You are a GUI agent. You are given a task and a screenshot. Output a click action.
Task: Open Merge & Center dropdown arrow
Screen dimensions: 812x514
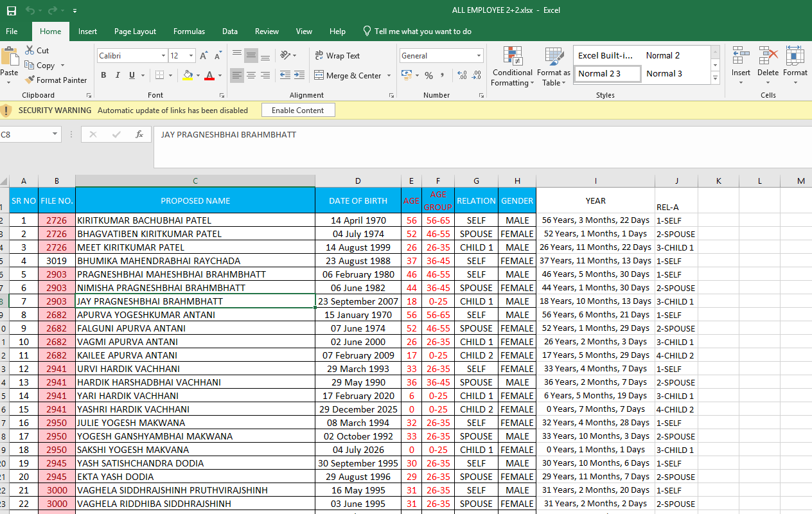pos(389,75)
